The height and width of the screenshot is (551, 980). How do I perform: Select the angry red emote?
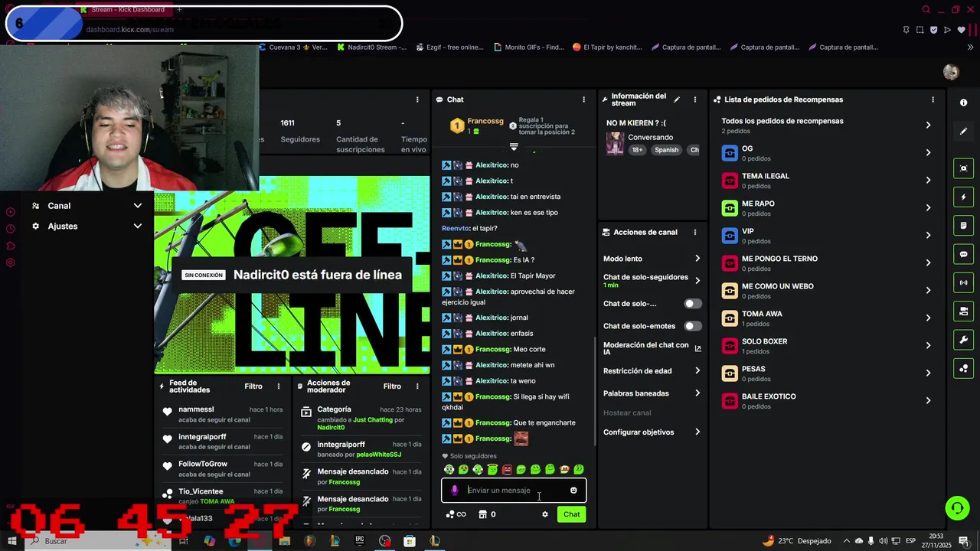coord(507,469)
